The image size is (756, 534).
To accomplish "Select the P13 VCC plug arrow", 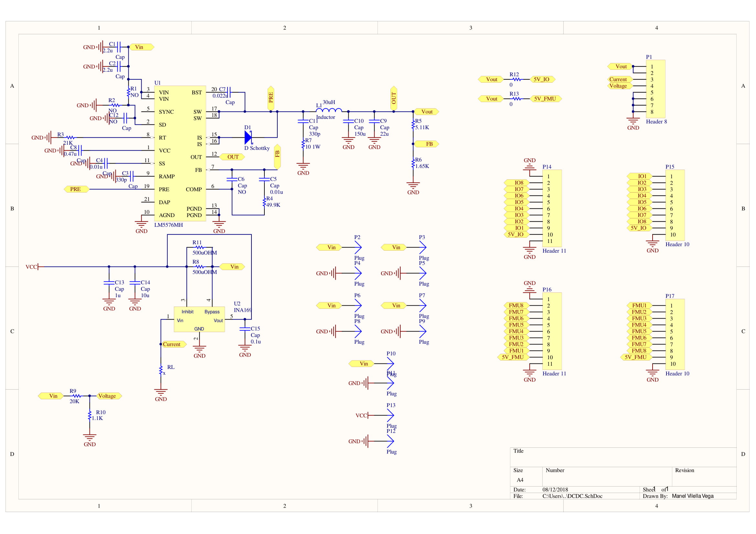I will 390,415.
